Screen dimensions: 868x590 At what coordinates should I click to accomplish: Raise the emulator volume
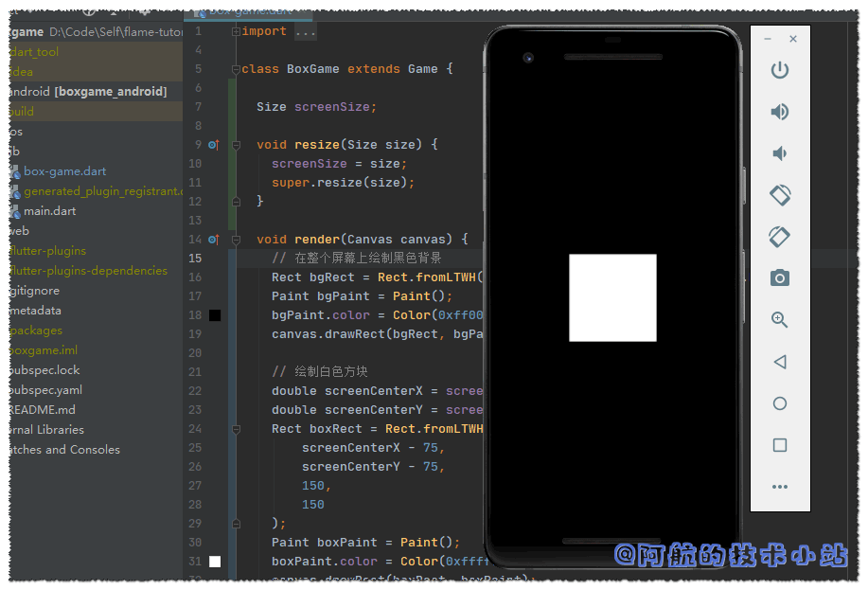point(779,112)
